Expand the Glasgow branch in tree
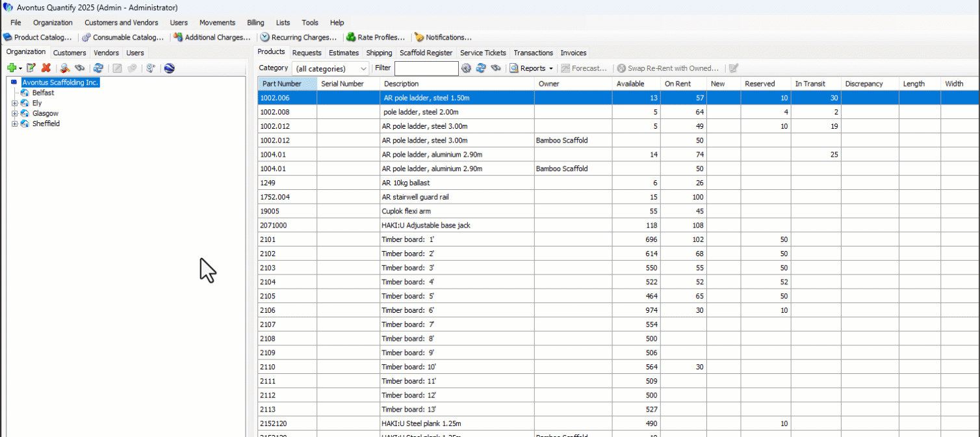Image resolution: width=980 pixels, height=437 pixels. (14, 114)
